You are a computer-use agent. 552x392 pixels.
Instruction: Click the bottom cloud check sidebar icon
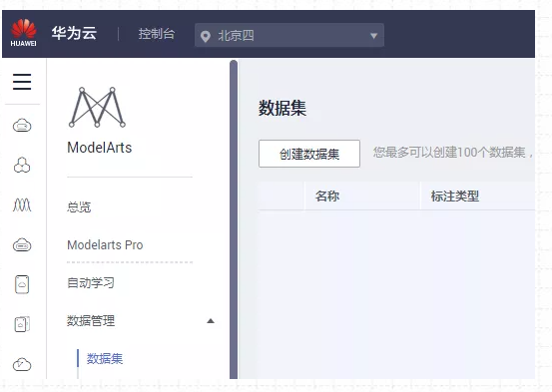(x=22, y=364)
